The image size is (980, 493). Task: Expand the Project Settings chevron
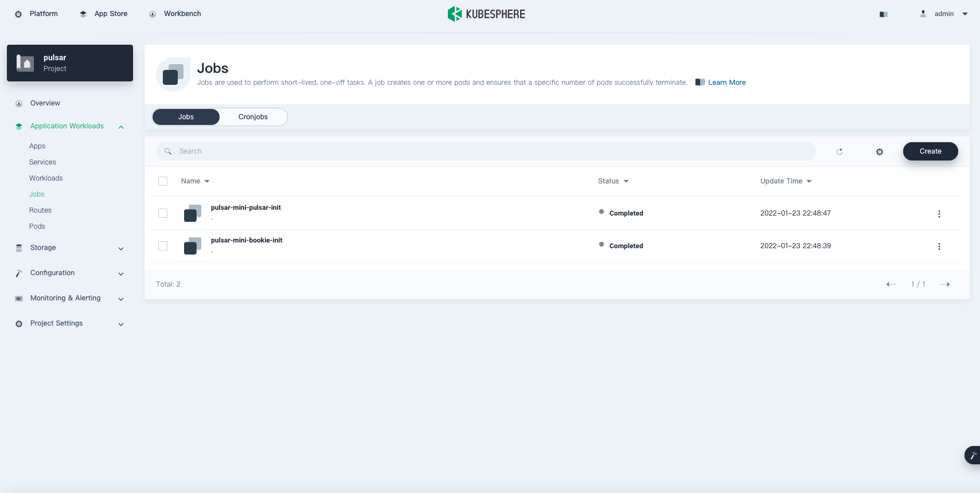point(121,324)
